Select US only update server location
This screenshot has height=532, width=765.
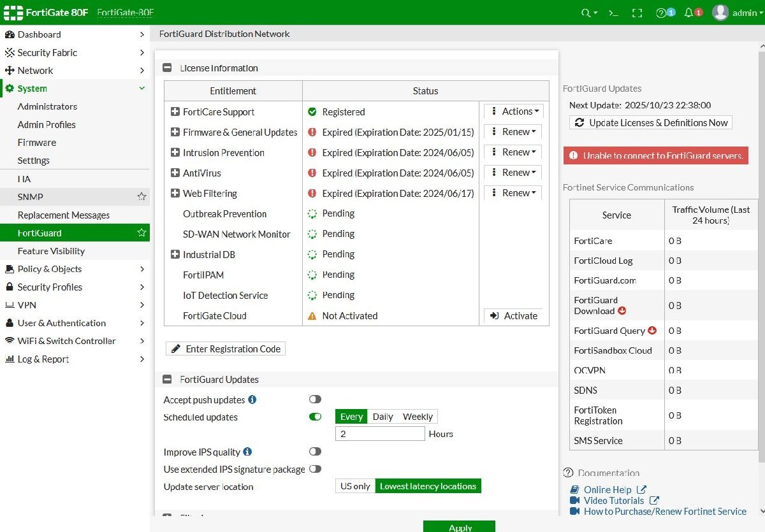[x=355, y=486]
